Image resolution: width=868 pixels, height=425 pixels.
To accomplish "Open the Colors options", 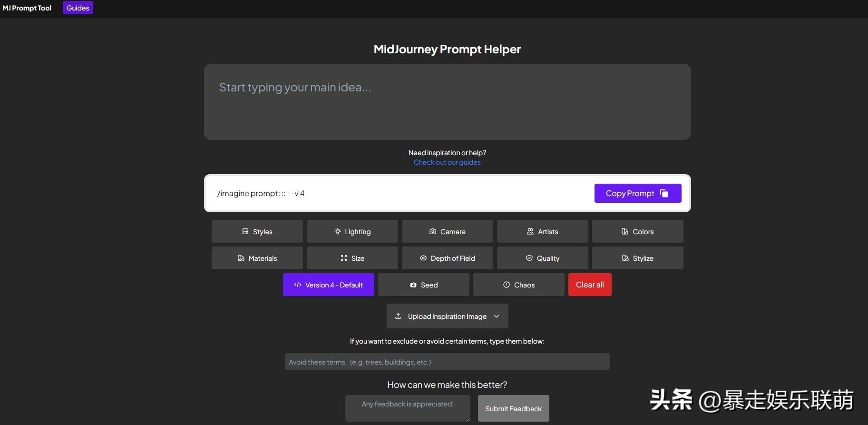I will pos(638,231).
